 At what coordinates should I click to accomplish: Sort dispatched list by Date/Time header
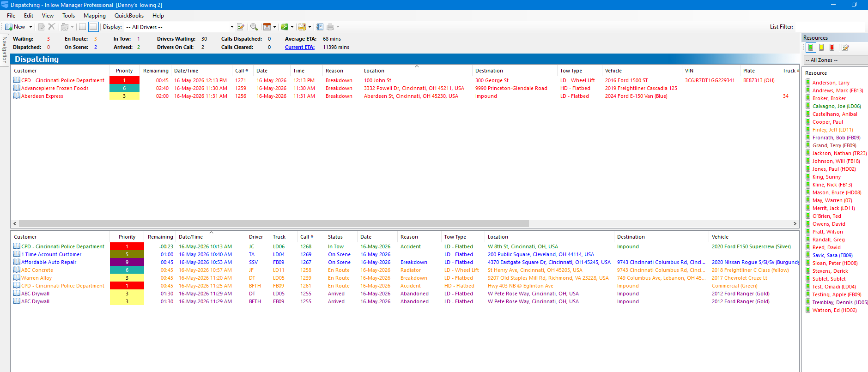coord(211,237)
